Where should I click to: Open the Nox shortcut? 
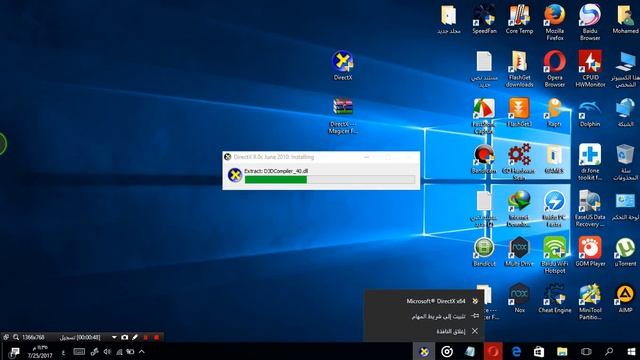519,299
